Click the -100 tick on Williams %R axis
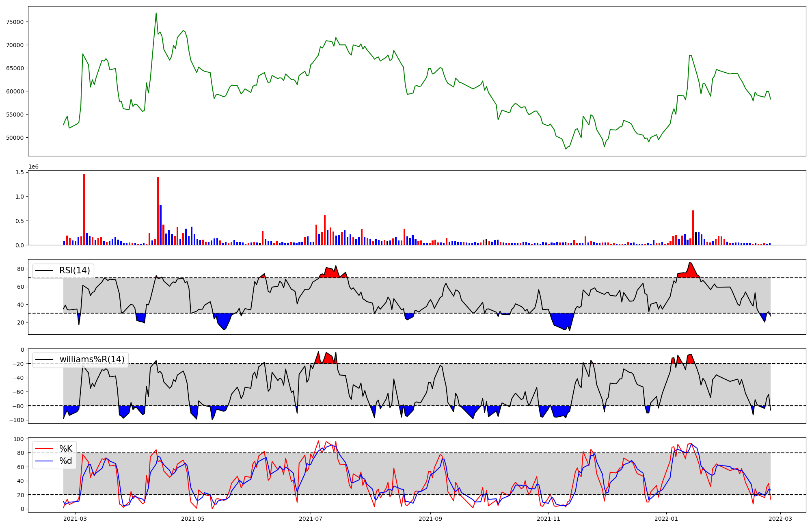 (17, 420)
